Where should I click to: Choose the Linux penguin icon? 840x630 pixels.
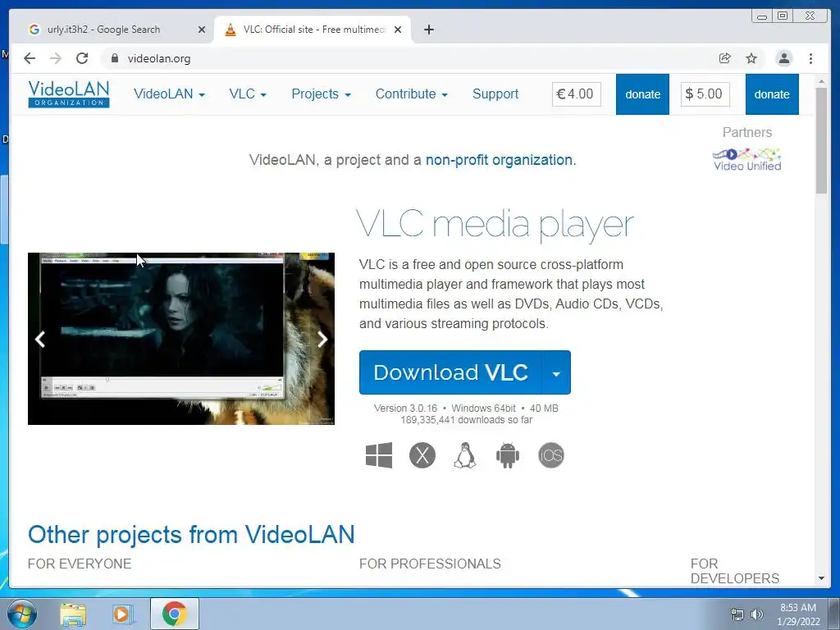[465, 455]
